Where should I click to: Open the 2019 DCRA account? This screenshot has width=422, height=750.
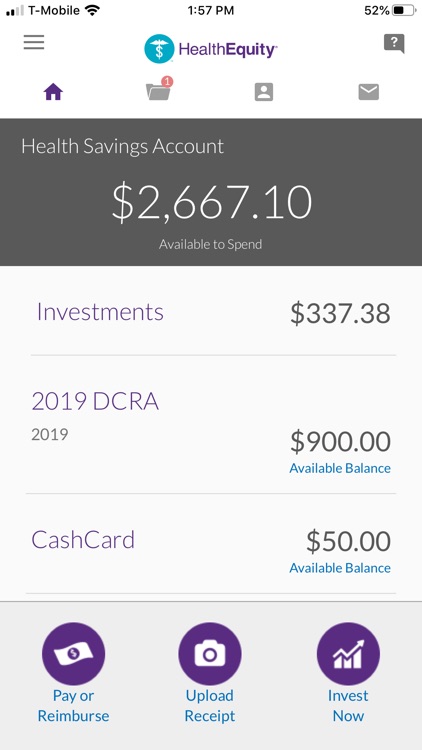click(x=211, y=425)
